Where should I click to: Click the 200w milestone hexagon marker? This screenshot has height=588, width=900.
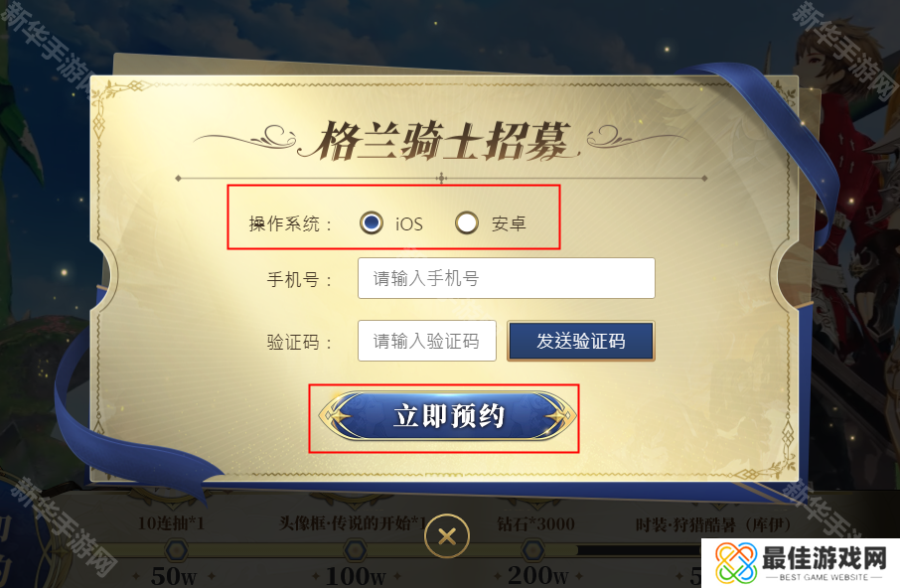tap(533, 550)
